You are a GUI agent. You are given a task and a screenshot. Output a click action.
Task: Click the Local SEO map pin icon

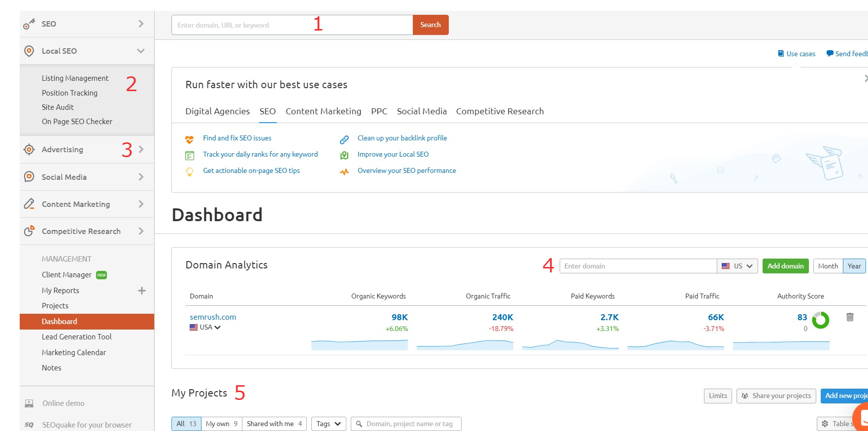click(x=344, y=156)
